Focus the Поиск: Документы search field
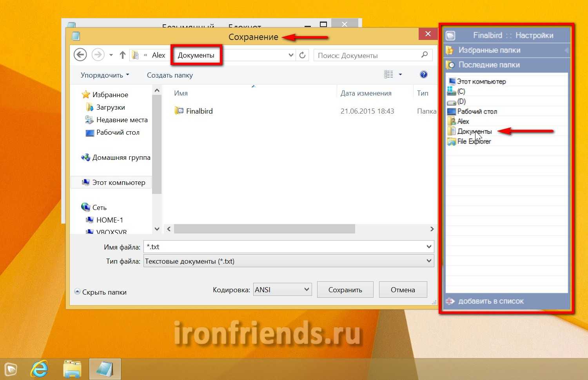This screenshot has width=588, height=380. point(368,55)
